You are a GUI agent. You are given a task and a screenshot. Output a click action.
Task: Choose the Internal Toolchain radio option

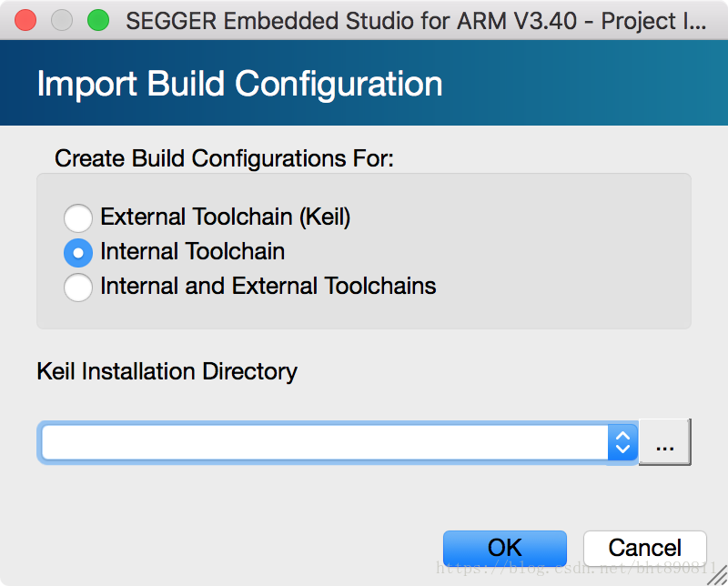pos(78,253)
